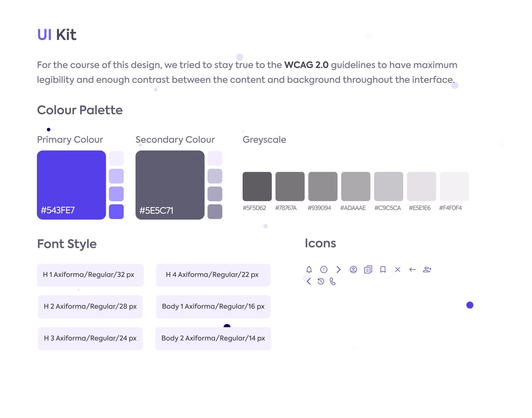Screen dimensions: 532x418
Task: Click the X close icon in Icons
Action: click(398, 269)
